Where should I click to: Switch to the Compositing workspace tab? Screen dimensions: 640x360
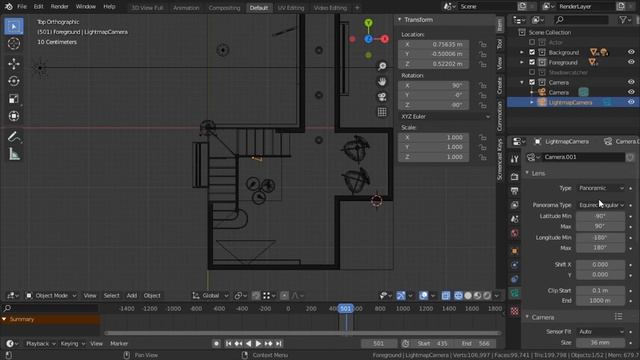coord(224,8)
